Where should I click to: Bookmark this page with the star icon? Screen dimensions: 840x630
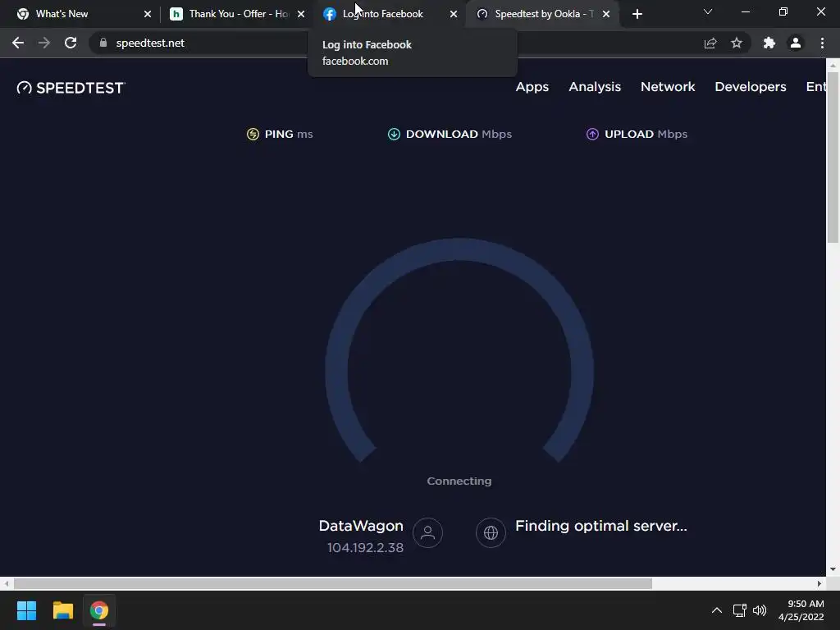click(737, 43)
